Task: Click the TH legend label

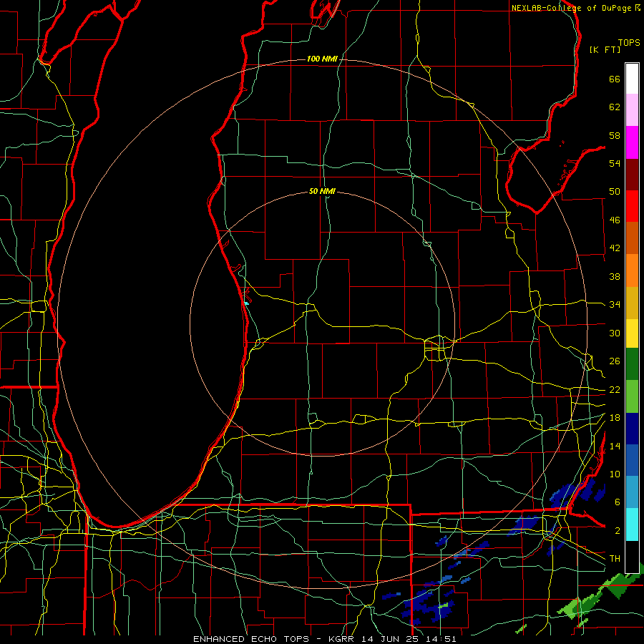Action: pyautogui.click(x=615, y=559)
